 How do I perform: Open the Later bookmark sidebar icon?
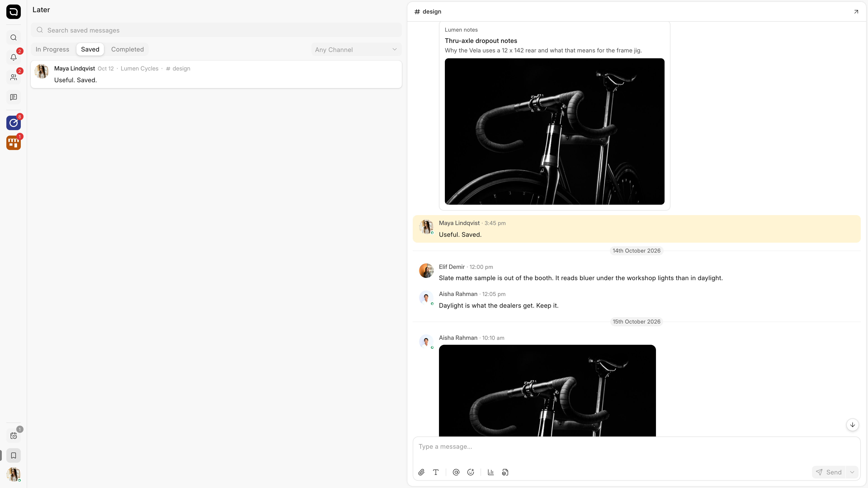pyautogui.click(x=14, y=456)
